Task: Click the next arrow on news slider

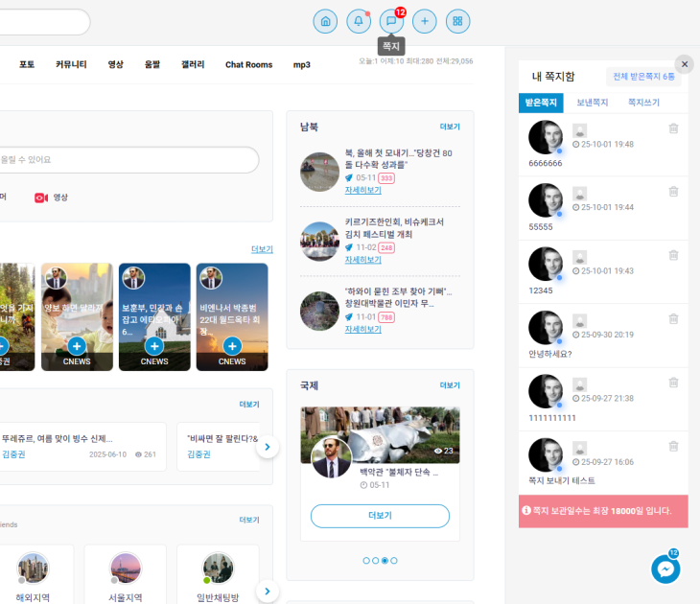Action: (268, 446)
